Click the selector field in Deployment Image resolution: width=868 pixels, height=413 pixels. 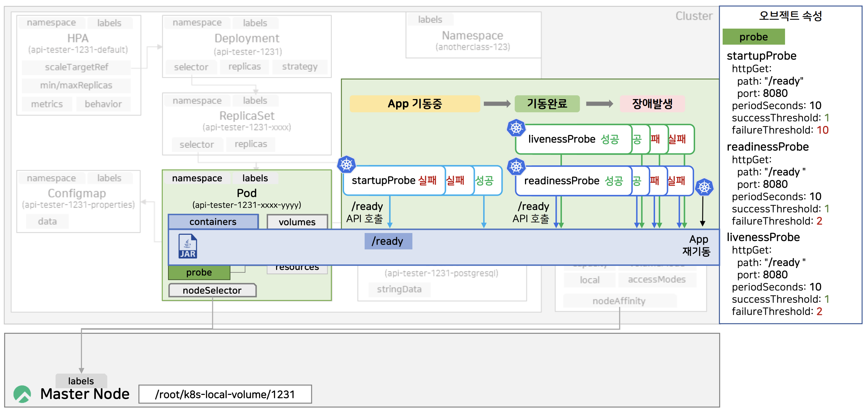point(191,67)
